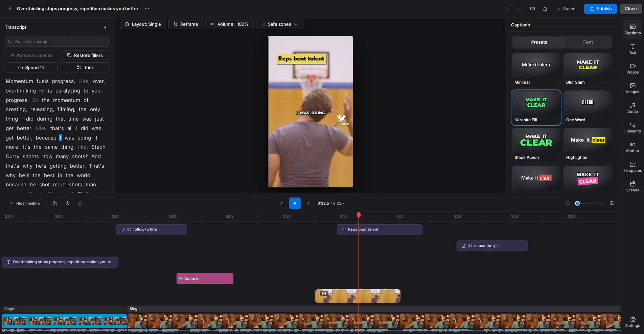Select the Zoom in motion clip
Screen dimensions: 644x334
[x=205, y=278]
